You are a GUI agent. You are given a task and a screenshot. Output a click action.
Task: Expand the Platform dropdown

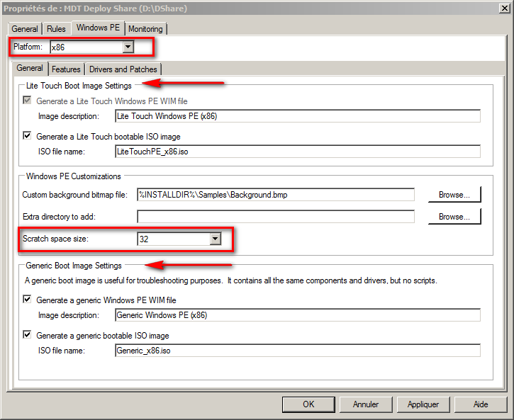pyautogui.click(x=128, y=47)
